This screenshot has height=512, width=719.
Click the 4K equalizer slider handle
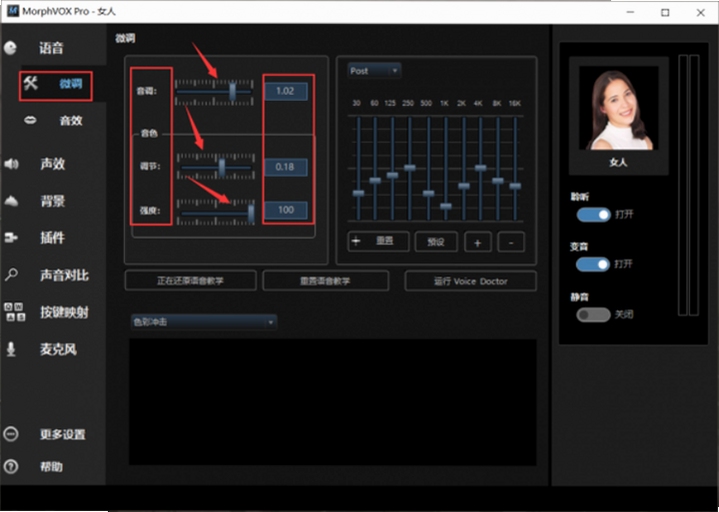(x=481, y=168)
